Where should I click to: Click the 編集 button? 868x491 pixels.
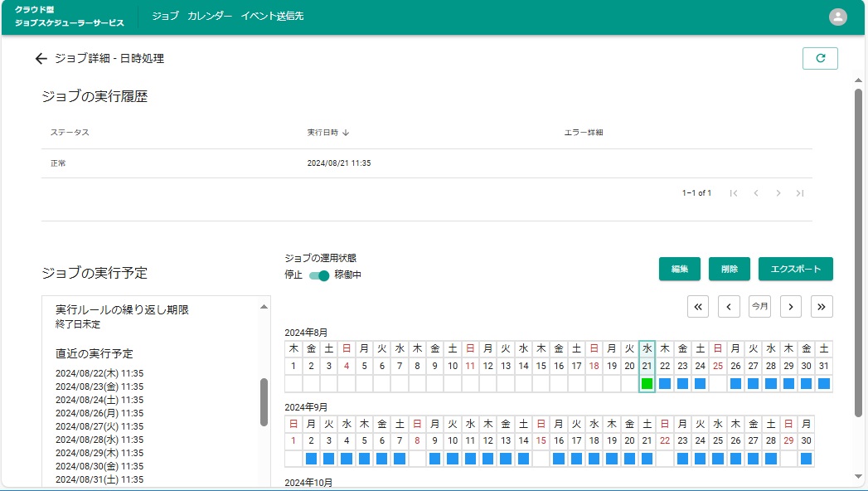click(x=680, y=269)
